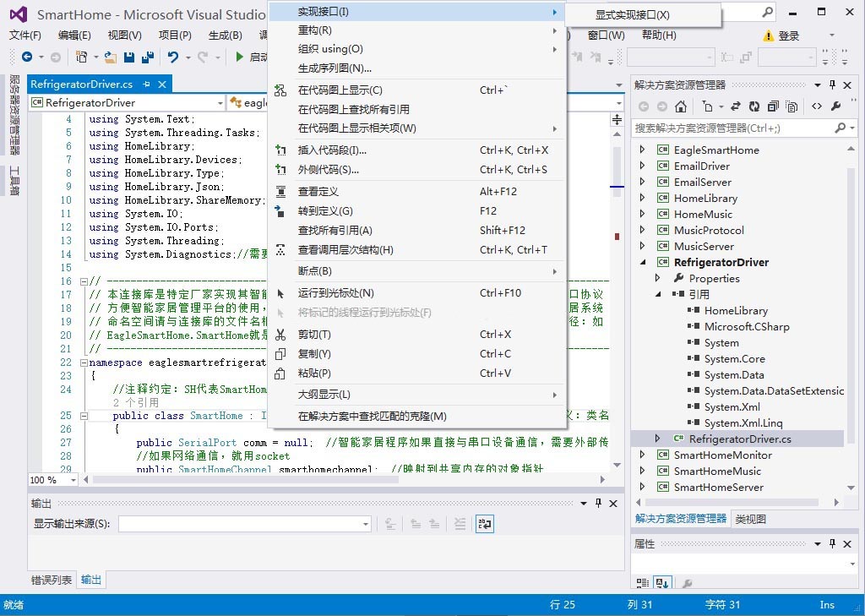Click the Navigate Backward arrow in the toolbar
The image size is (865, 616).
26,57
